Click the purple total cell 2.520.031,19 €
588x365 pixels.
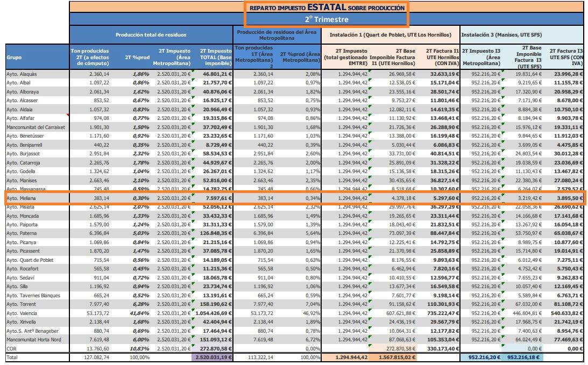pyautogui.click(x=213, y=357)
